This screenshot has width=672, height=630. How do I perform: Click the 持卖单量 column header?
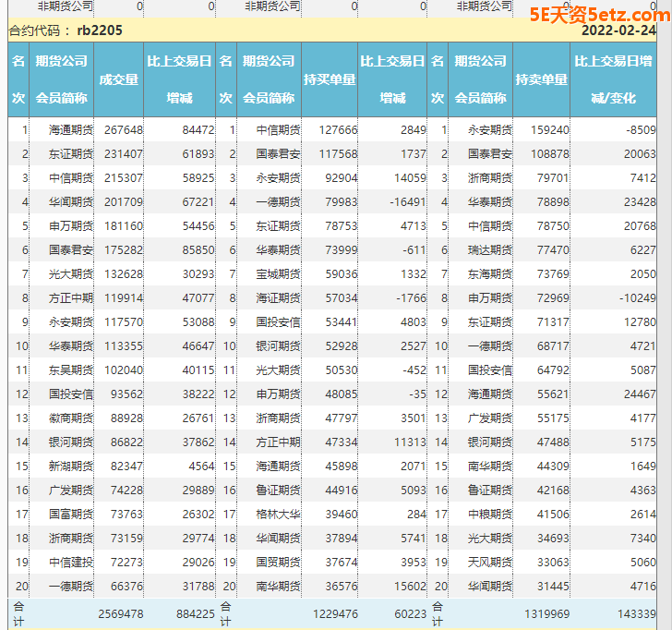(x=542, y=79)
